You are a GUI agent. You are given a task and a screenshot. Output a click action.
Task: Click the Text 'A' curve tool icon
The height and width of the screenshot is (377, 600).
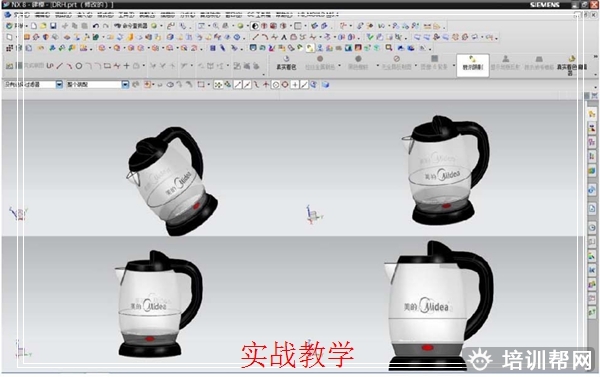pyautogui.click(x=284, y=37)
